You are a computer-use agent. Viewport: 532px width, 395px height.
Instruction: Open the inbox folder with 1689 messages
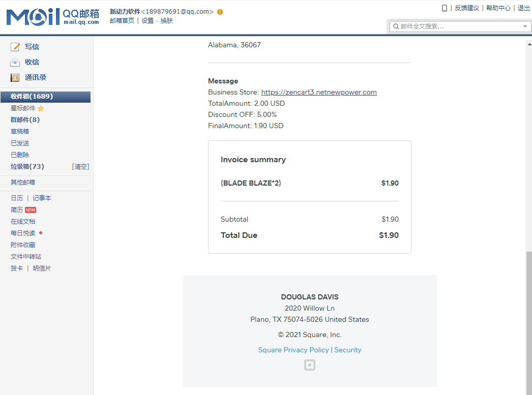point(32,97)
